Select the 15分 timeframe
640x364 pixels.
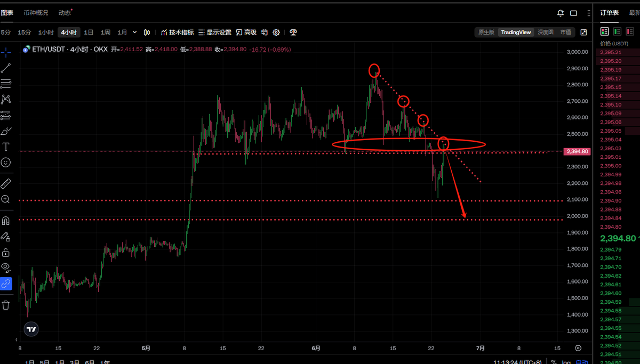point(25,33)
